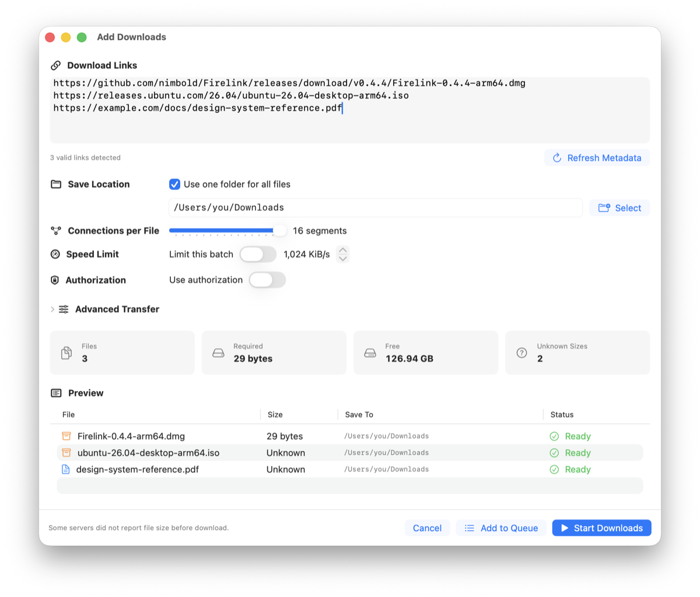Click the Advanced Transfer sliders icon
This screenshot has width=700, height=597.
64,309
